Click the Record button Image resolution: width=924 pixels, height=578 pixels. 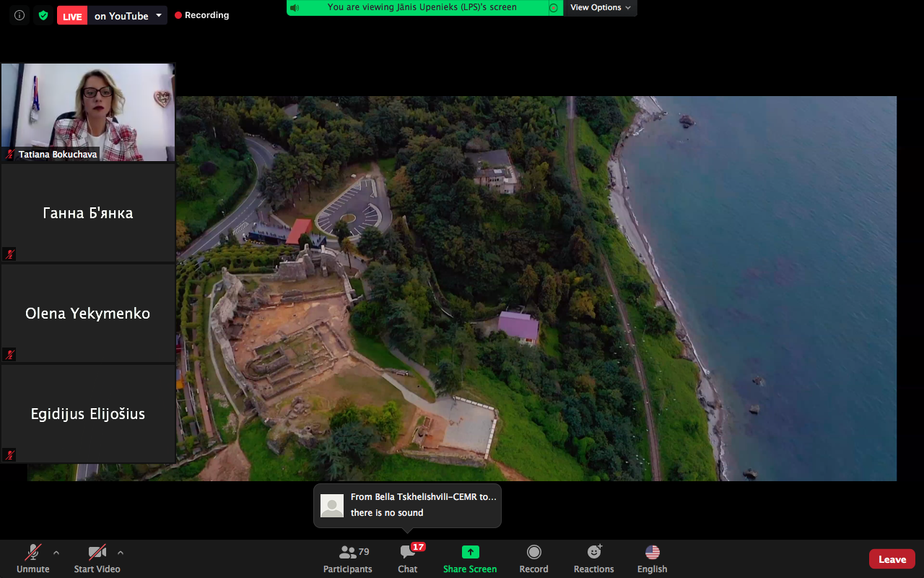coord(533,558)
